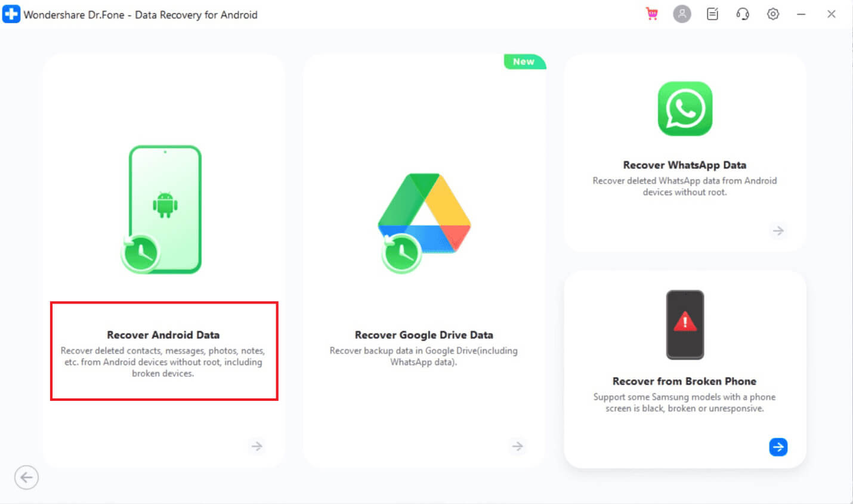The height and width of the screenshot is (504, 853).
Task: Click description 'Recover deleted WhatsApp data from Android'
Action: (x=685, y=186)
